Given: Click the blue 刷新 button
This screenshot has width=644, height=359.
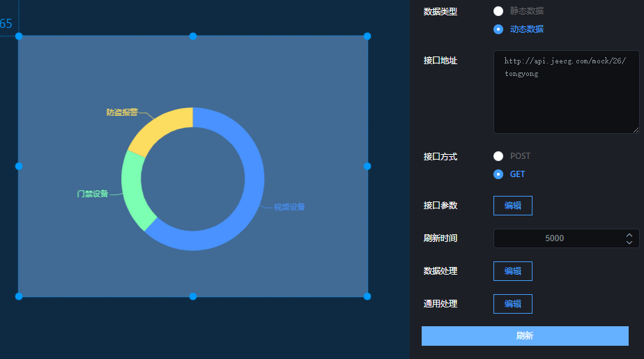Looking at the screenshot, I should pos(525,336).
